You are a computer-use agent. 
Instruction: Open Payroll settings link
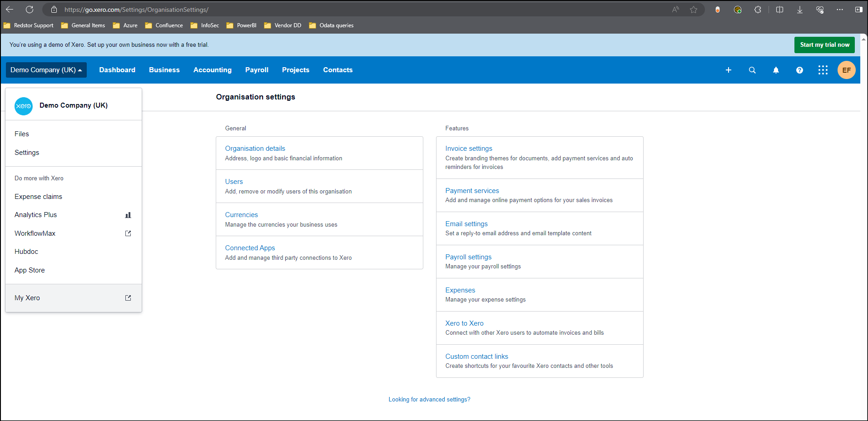[468, 257]
